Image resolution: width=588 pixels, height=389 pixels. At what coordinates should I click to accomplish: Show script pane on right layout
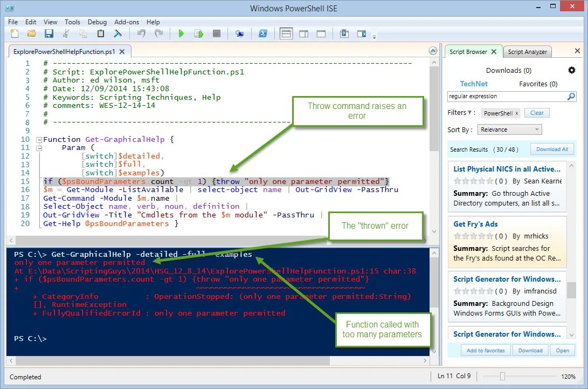point(304,34)
